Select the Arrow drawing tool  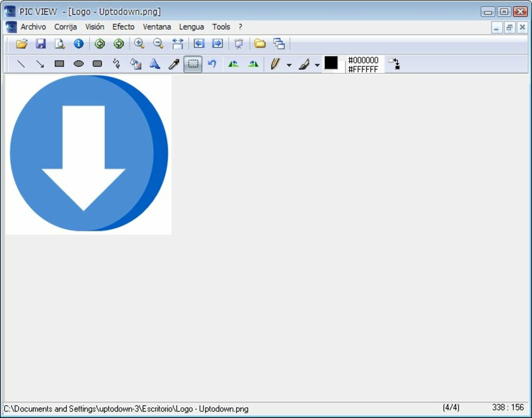(x=40, y=64)
